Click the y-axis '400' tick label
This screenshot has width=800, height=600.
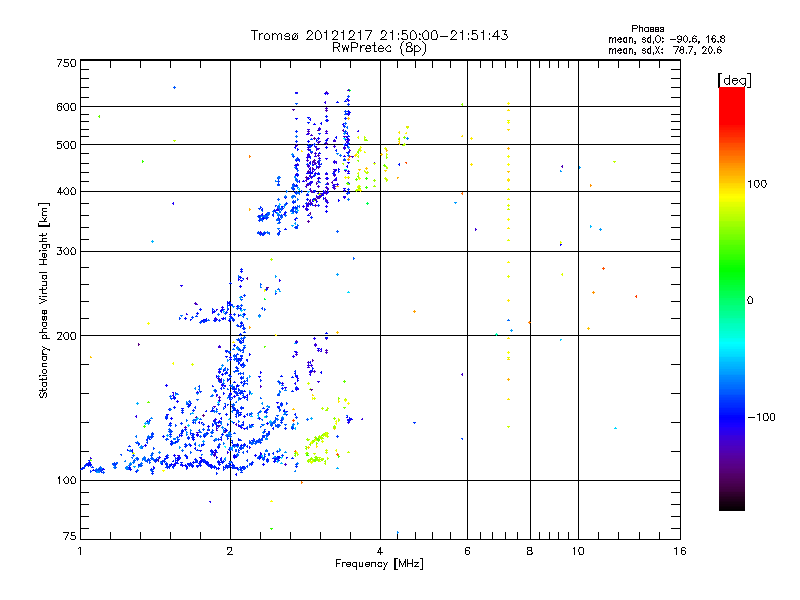click(66, 192)
